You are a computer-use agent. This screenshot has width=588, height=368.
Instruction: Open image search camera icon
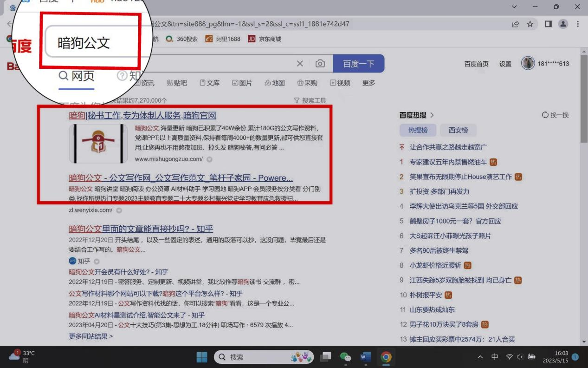point(320,64)
